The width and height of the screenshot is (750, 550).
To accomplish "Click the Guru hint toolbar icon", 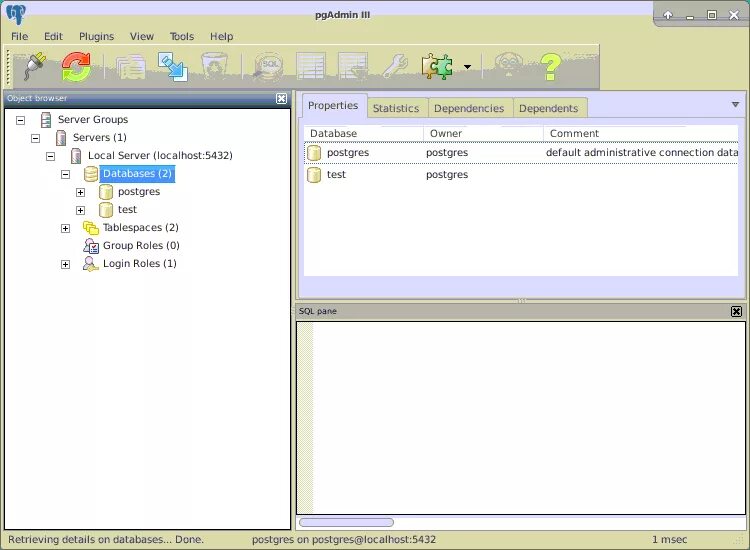I will tap(508, 66).
